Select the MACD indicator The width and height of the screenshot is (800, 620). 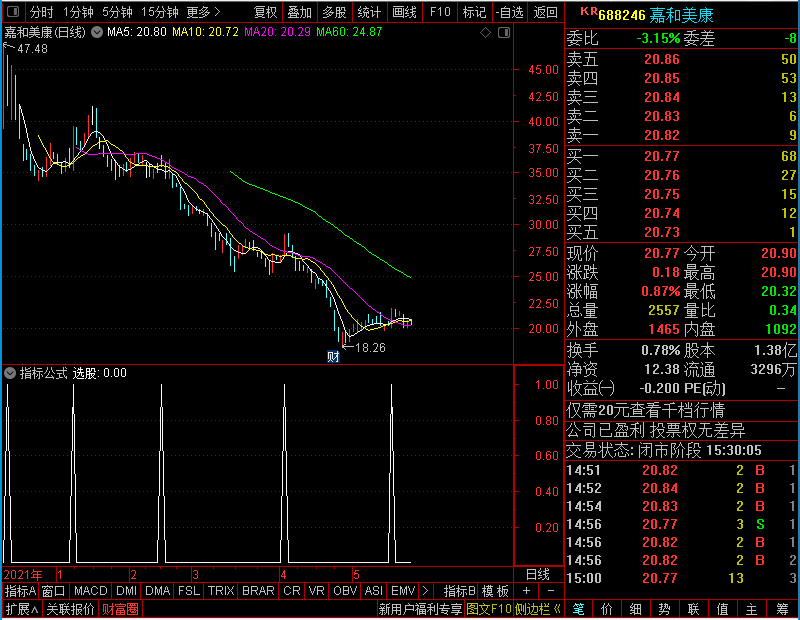point(90,591)
